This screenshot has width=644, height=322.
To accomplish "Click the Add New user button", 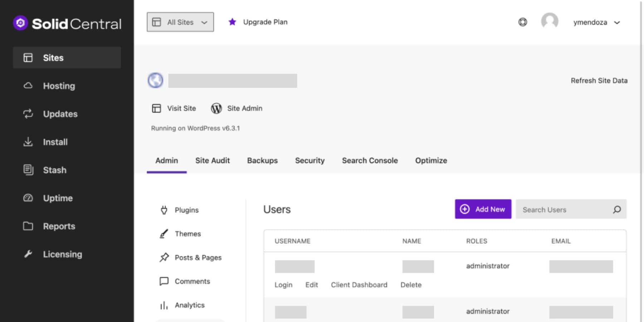I will click(483, 209).
